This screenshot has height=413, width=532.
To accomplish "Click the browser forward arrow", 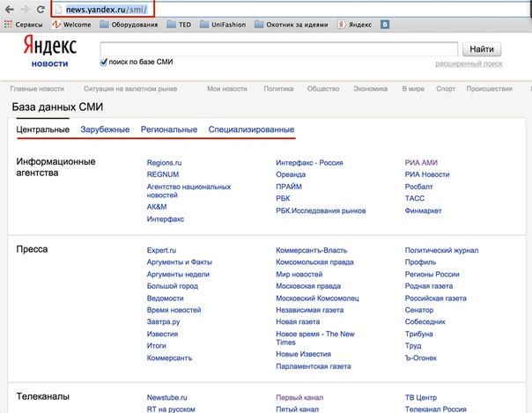I will click(27, 9).
